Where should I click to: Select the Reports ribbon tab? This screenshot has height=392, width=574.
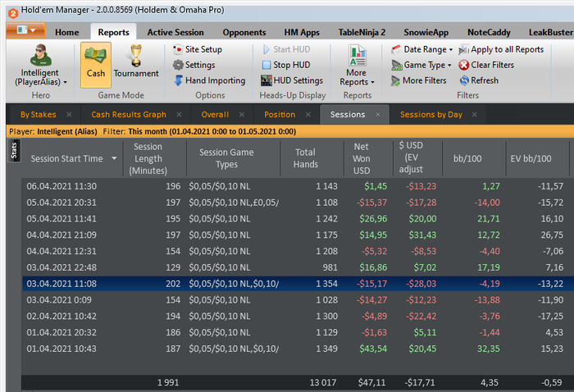pos(113,32)
